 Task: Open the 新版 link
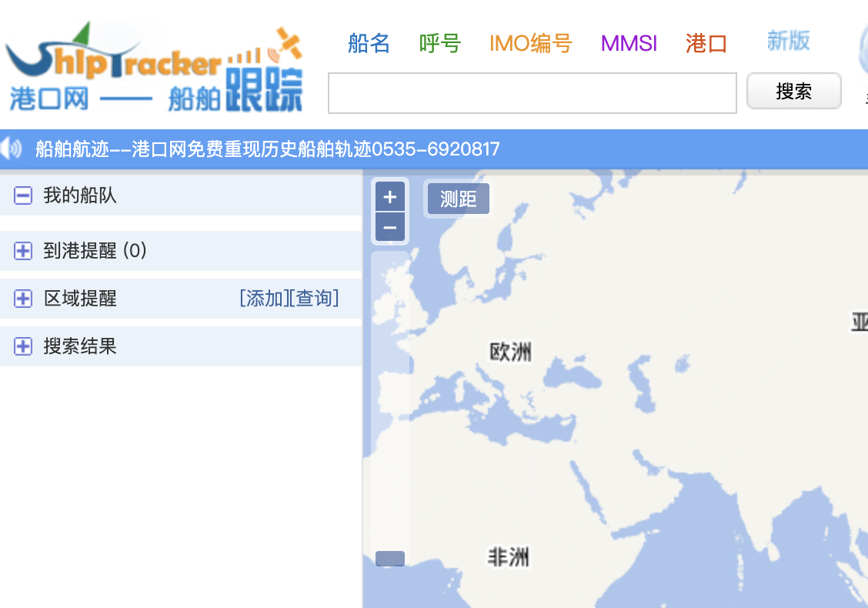[788, 42]
